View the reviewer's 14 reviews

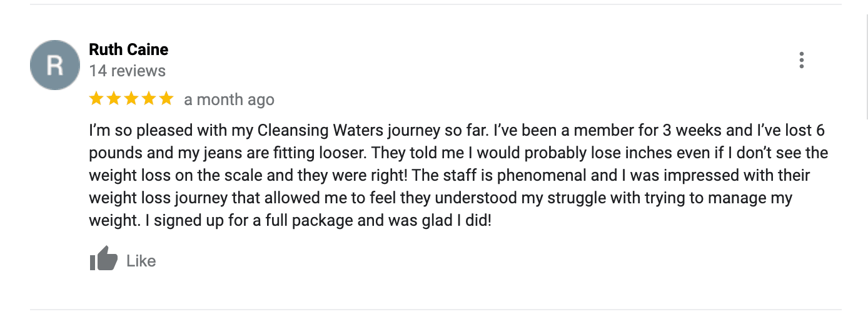[128, 71]
